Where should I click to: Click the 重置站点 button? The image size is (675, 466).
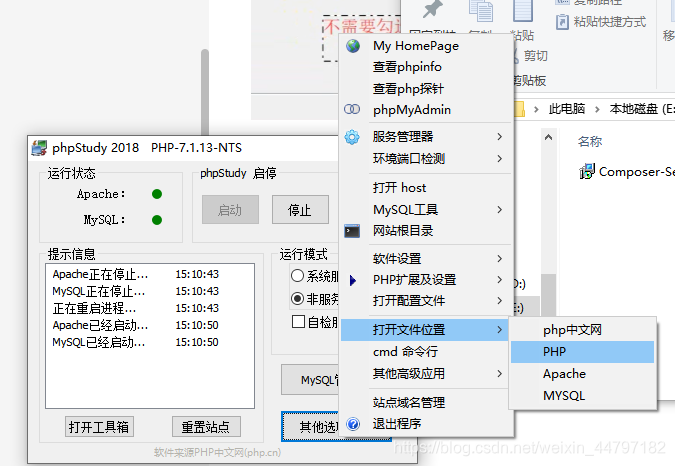pyautogui.click(x=206, y=426)
